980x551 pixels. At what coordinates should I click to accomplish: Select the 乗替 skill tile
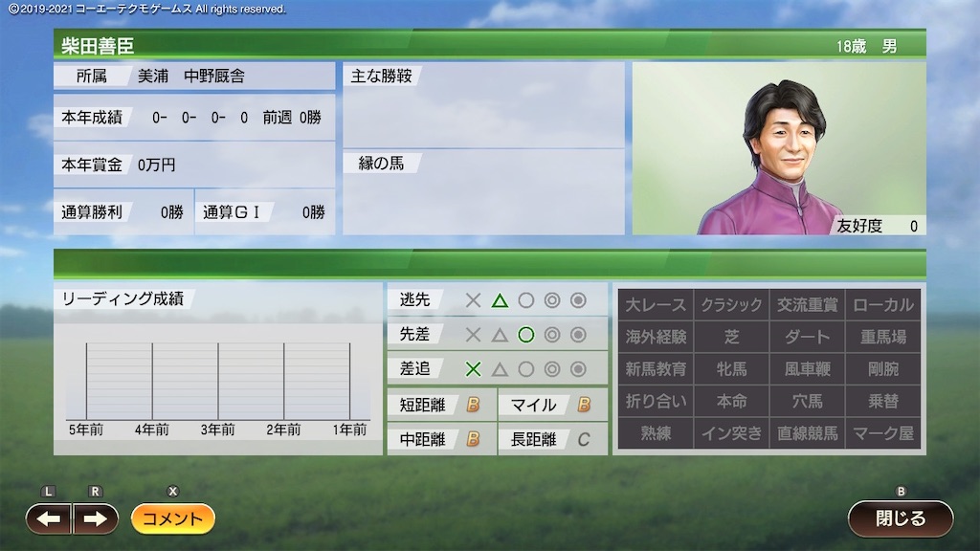pos(883,401)
